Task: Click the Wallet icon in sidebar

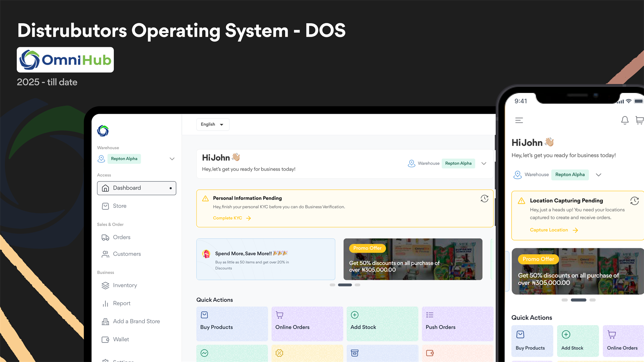Action: [105, 339]
